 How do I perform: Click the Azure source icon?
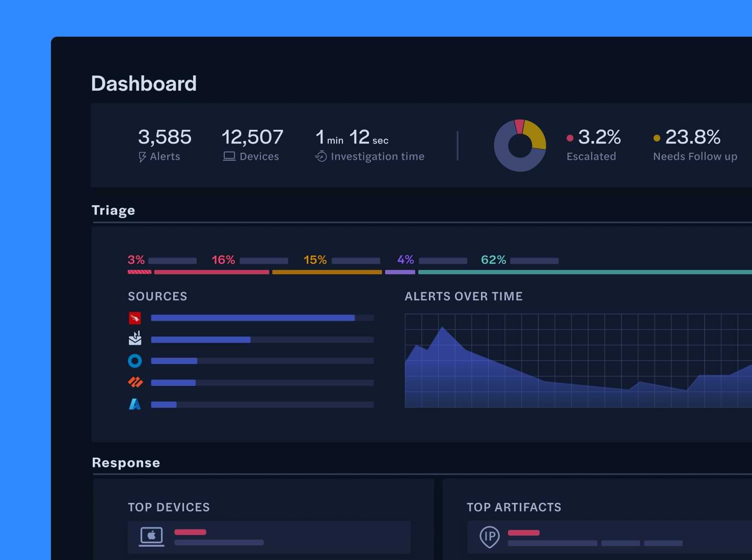135,404
